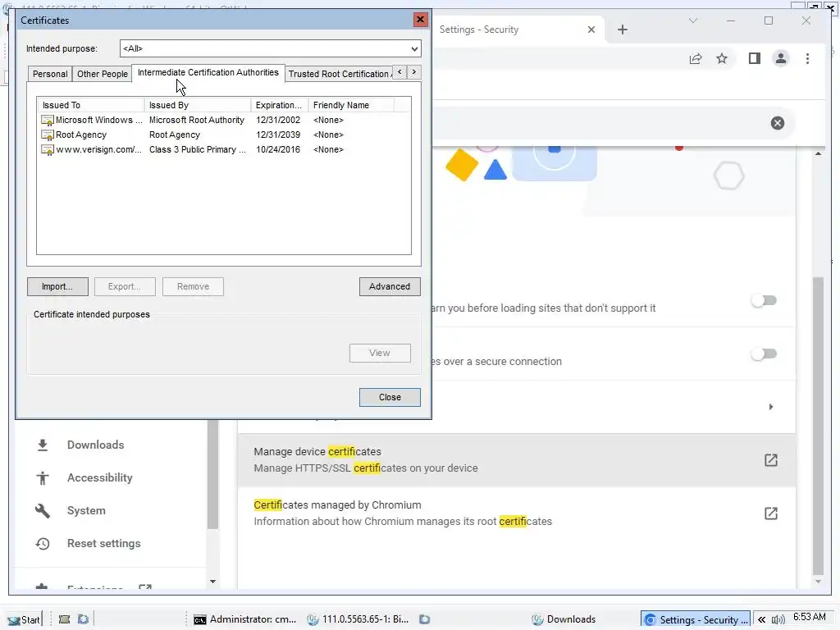The height and width of the screenshot is (630, 840).
Task: Expand hidden tray icons with chevron
Action: 761,620
